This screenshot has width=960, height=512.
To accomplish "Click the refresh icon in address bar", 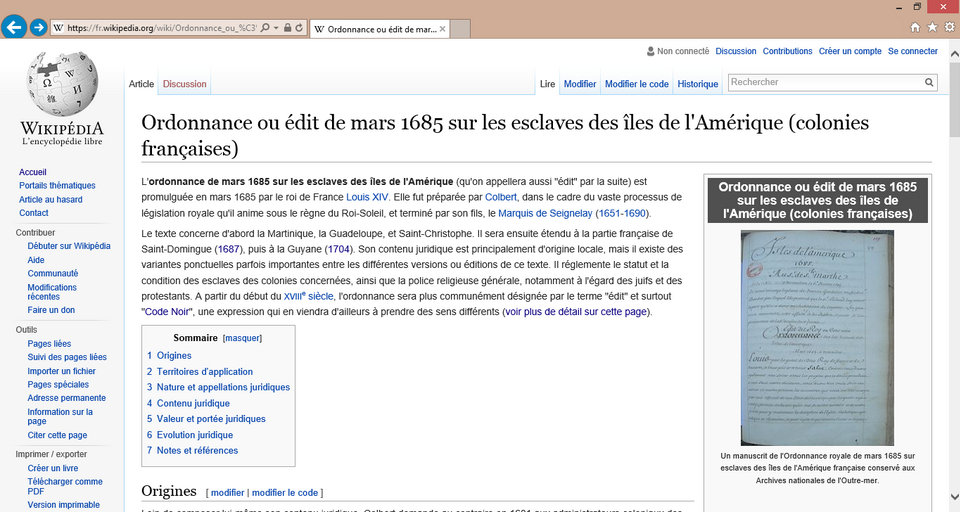I will [299, 28].
